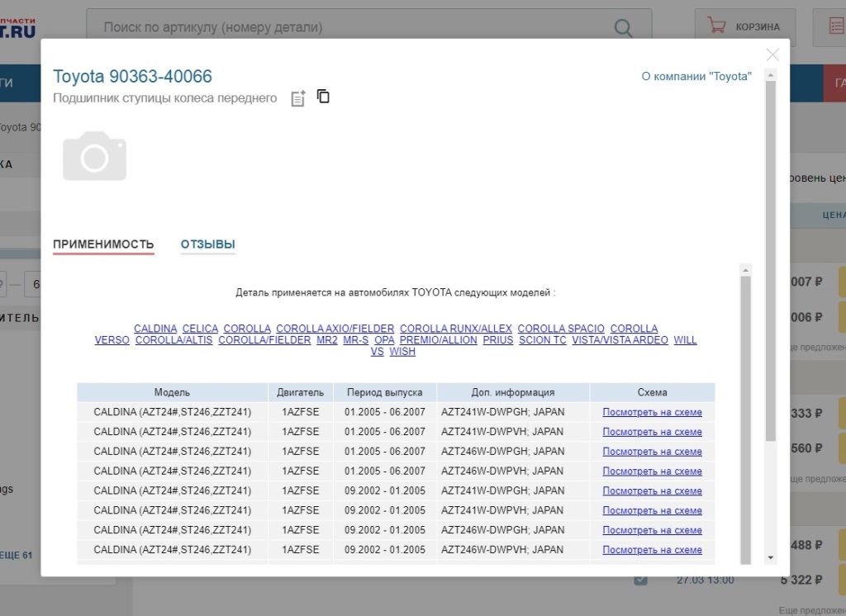The width and height of the screenshot is (846, 616).
Task: Click the add-note icon beside part description
Action: (298, 98)
